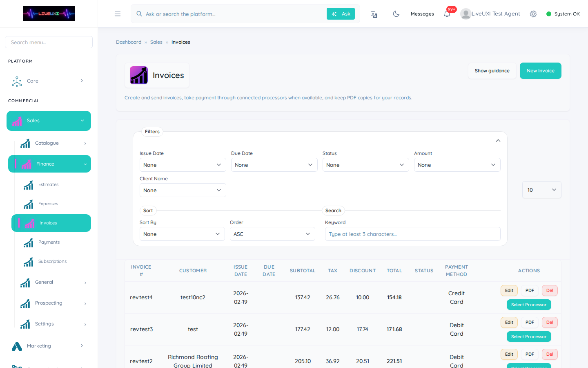Collapse the Finance sidebar submenu
Screen dimensions: 588x368
(x=49, y=164)
